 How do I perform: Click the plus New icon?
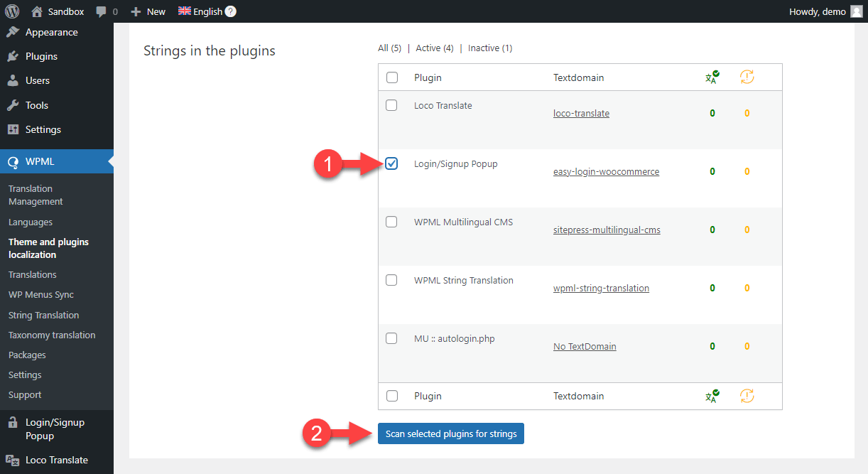pos(136,12)
